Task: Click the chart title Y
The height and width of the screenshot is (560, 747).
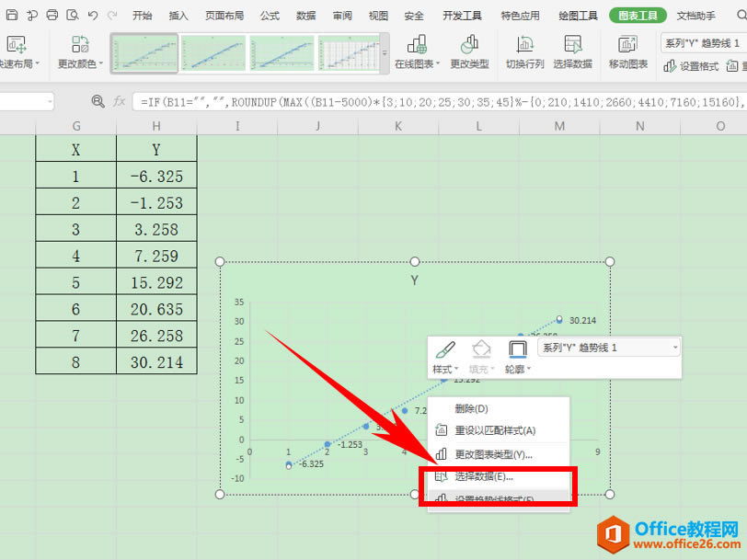Action: [x=415, y=280]
